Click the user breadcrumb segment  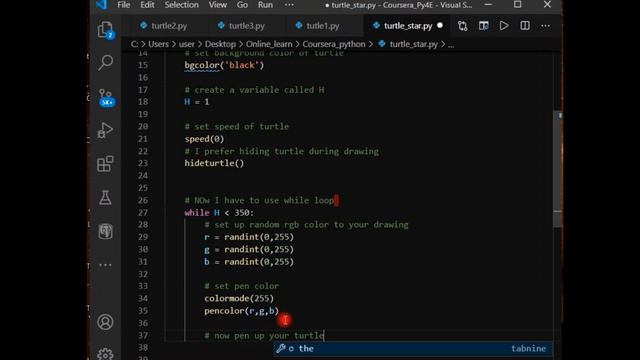tap(187, 44)
